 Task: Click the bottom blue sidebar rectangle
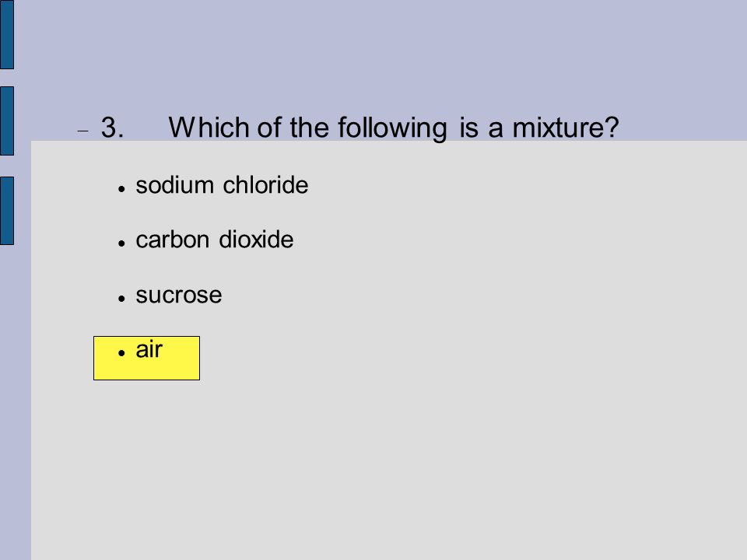tap(7, 211)
